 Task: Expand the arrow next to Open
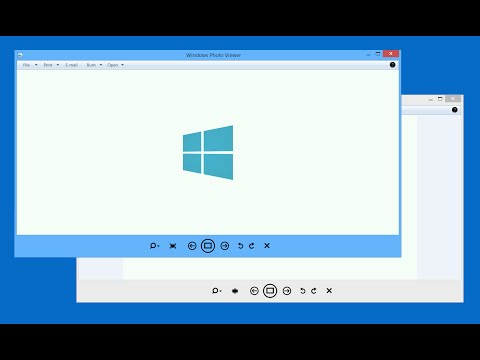pyautogui.click(x=122, y=65)
